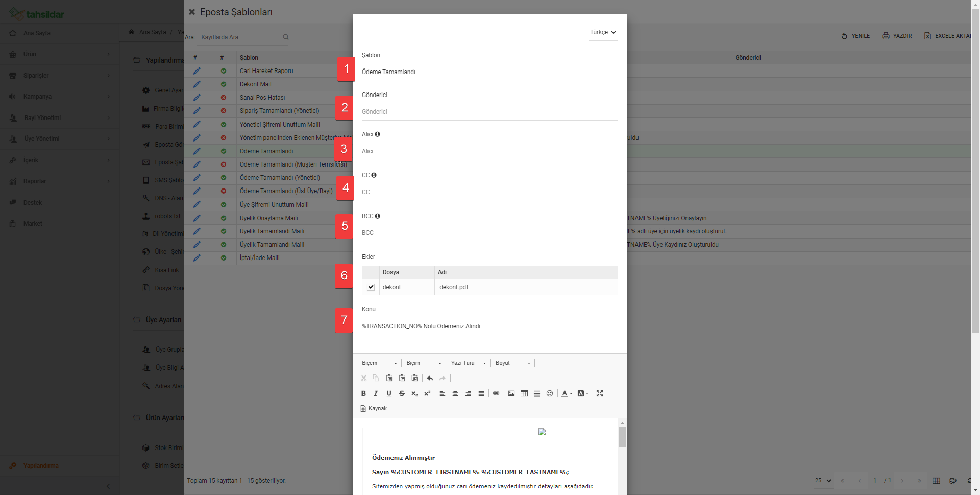The width and height of the screenshot is (980, 495).
Task: Click edit pencil for İptal/İade Maili
Action: coord(197,258)
